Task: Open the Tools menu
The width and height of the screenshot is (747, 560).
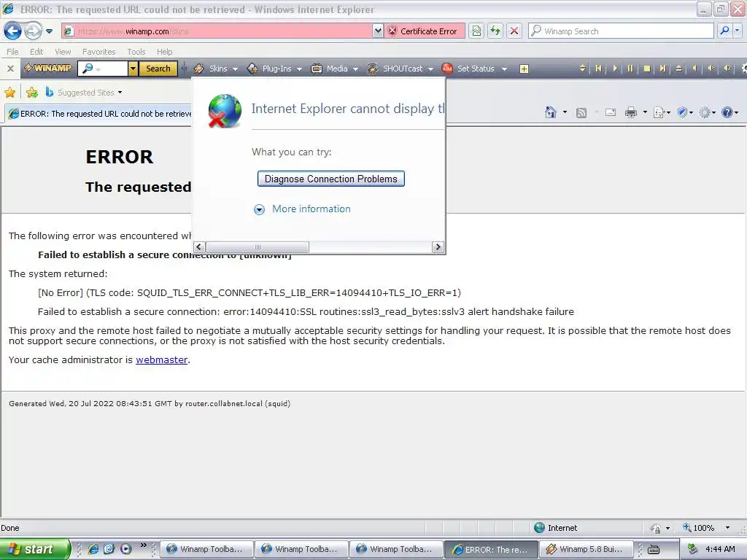Action: [x=136, y=52]
